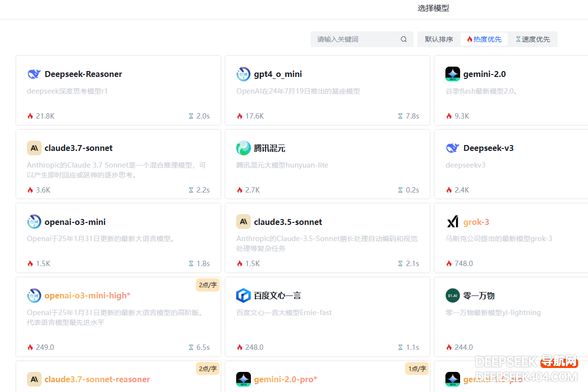Click the hourglass icon beside 2.0s
Image resolution: width=588 pixels, height=392 pixels.
191,116
